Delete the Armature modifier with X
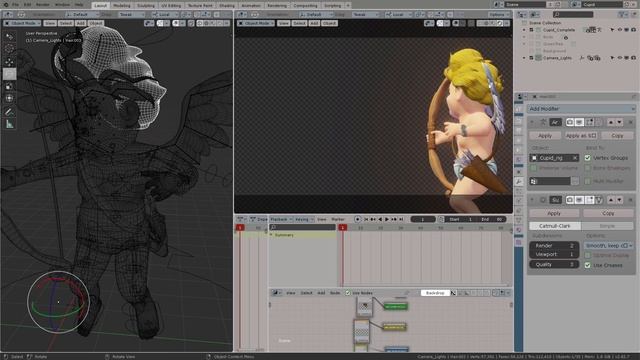The image size is (640, 360). tap(631, 122)
